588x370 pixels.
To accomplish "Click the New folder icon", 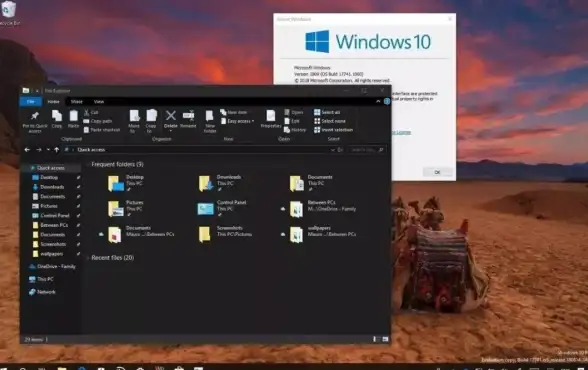I will pos(210,115).
